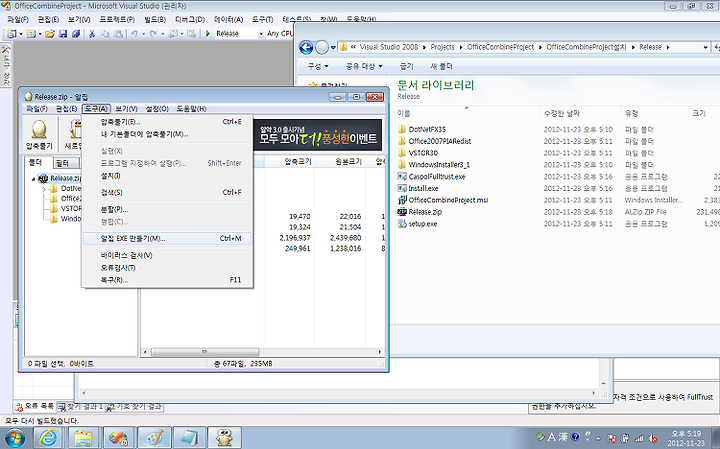Image resolution: width=720 pixels, height=449 pixels.
Task: Open the 파일(F) menu in ALZip
Action: point(37,109)
